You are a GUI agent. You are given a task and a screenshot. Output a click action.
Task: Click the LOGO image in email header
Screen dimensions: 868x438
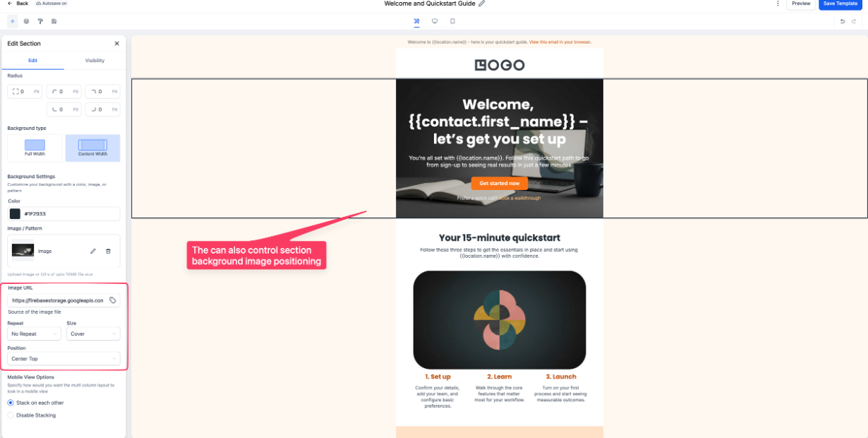(500, 65)
